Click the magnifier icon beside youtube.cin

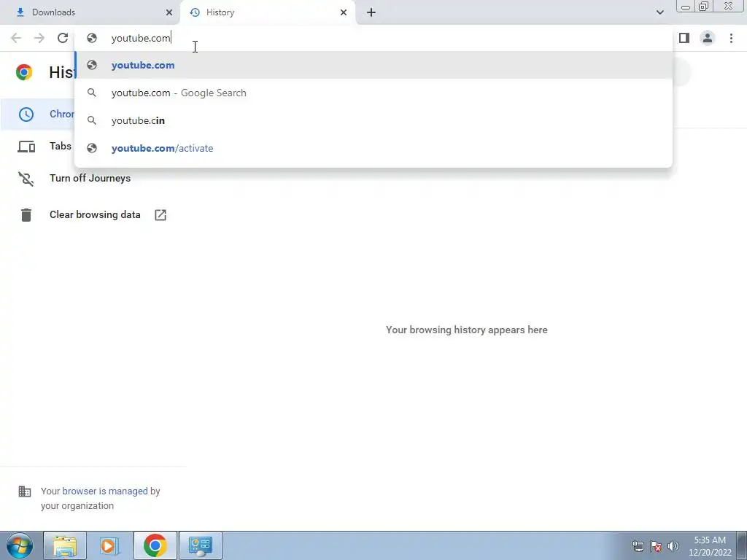pos(92,120)
